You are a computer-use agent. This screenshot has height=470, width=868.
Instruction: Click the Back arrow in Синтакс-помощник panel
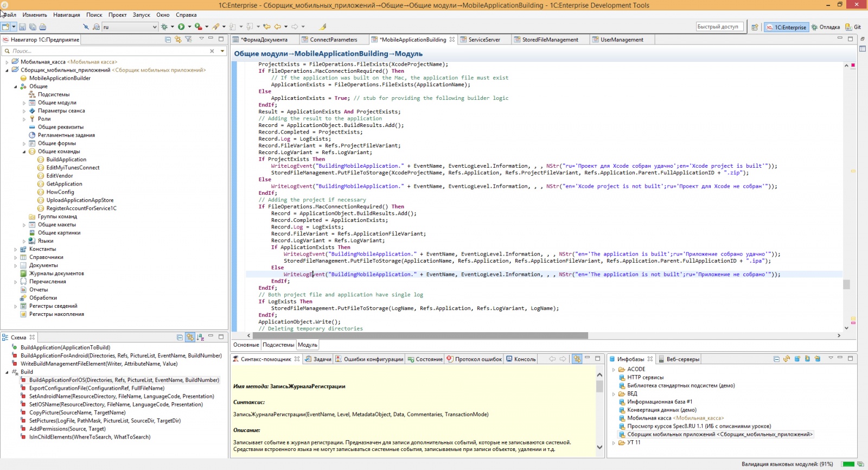[552, 359]
